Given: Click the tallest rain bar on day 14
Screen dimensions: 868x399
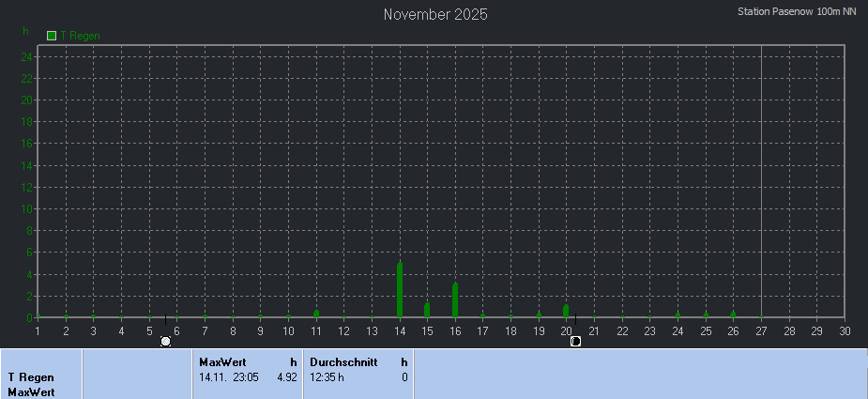Looking at the screenshot, I should (400, 290).
